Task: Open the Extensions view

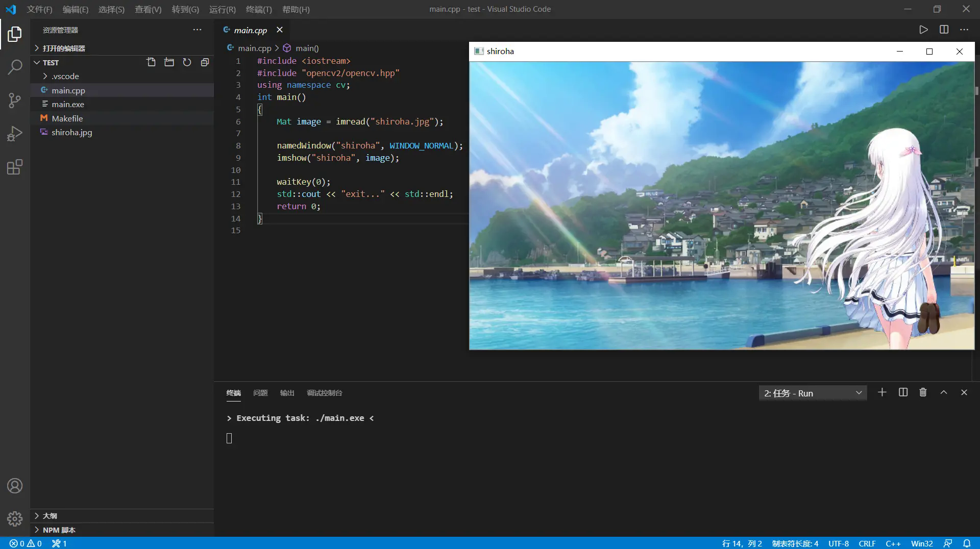Action: (15, 167)
